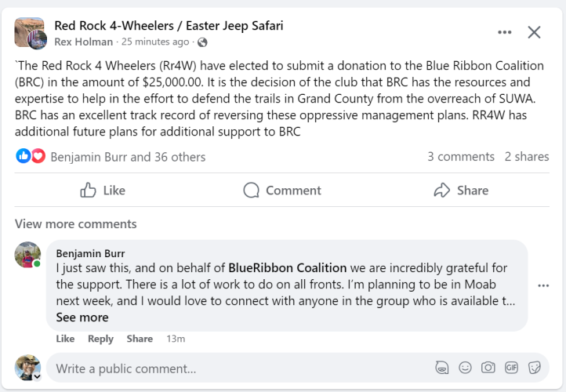Expand View more comments
The image size is (566, 392).
76,223
